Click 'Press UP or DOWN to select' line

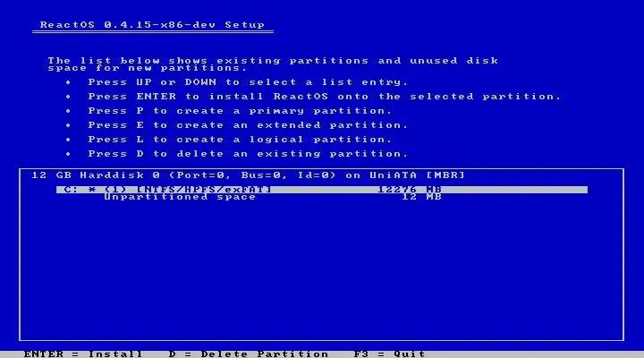tap(248, 82)
